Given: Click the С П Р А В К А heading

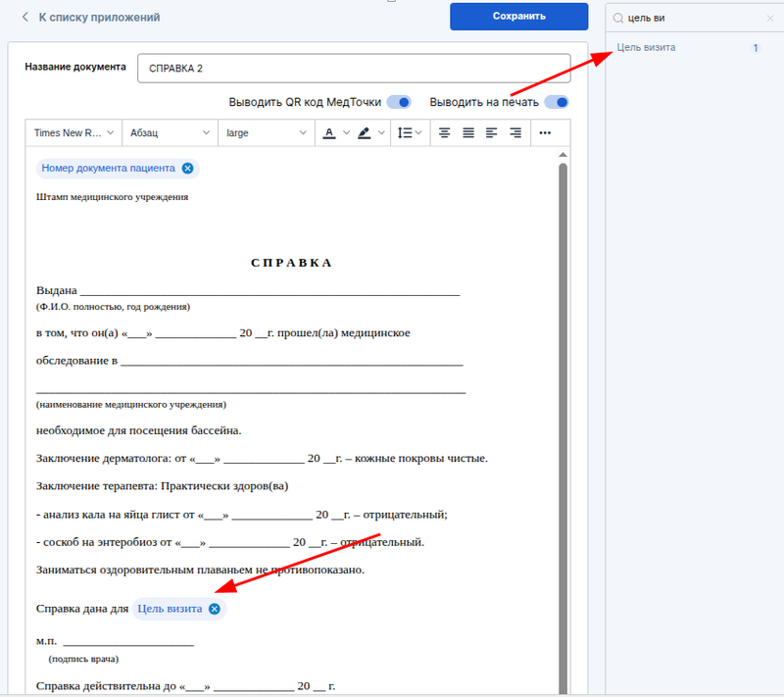Looking at the screenshot, I should point(291,263).
